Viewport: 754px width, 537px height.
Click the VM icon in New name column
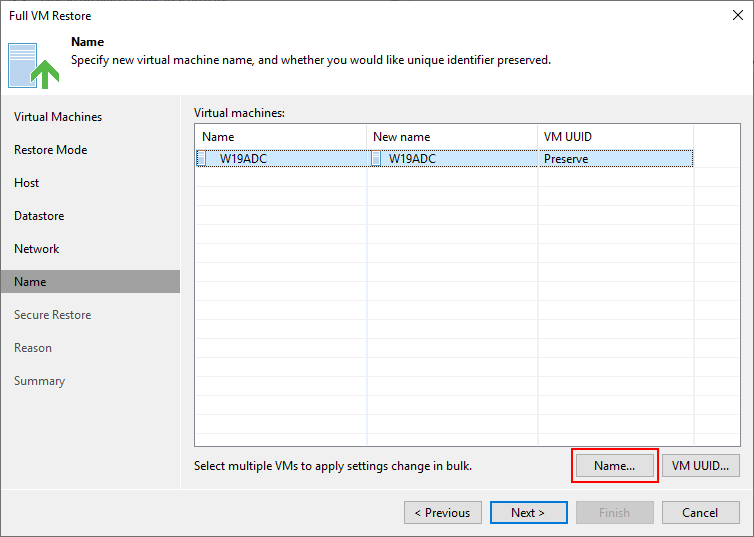click(377, 159)
